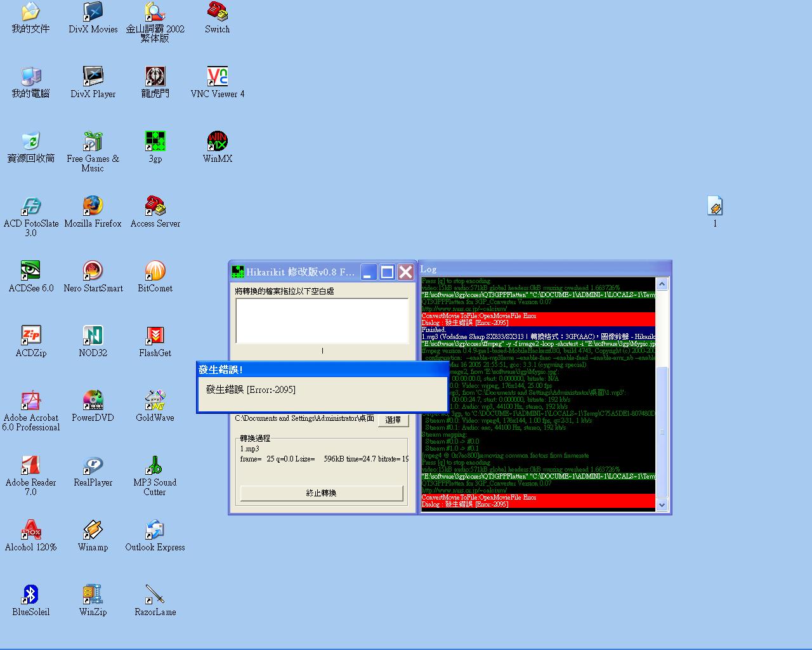
Task: Open the VNC Viewer 4 shortcut
Action: pos(217,77)
